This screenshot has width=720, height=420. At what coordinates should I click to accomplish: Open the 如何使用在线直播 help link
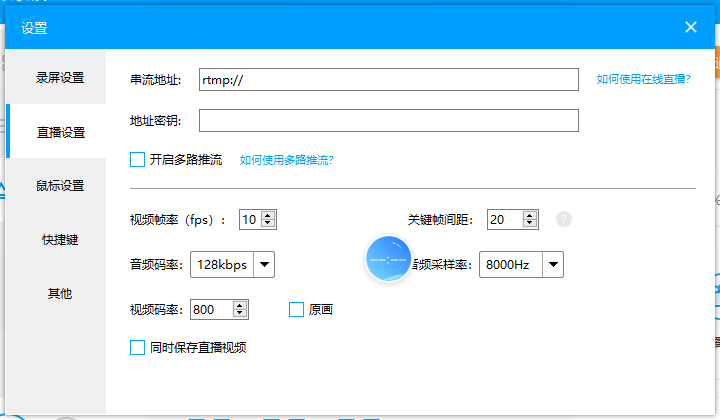[x=643, y=78]
